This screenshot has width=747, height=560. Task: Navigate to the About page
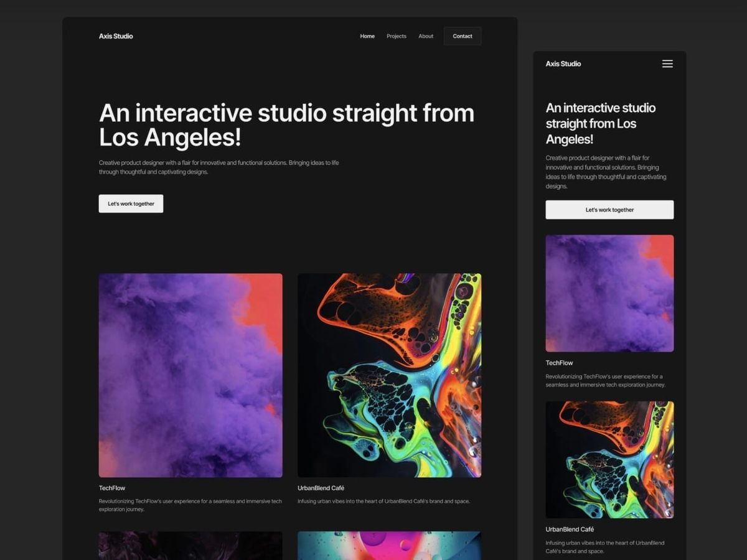coord(426,36)
